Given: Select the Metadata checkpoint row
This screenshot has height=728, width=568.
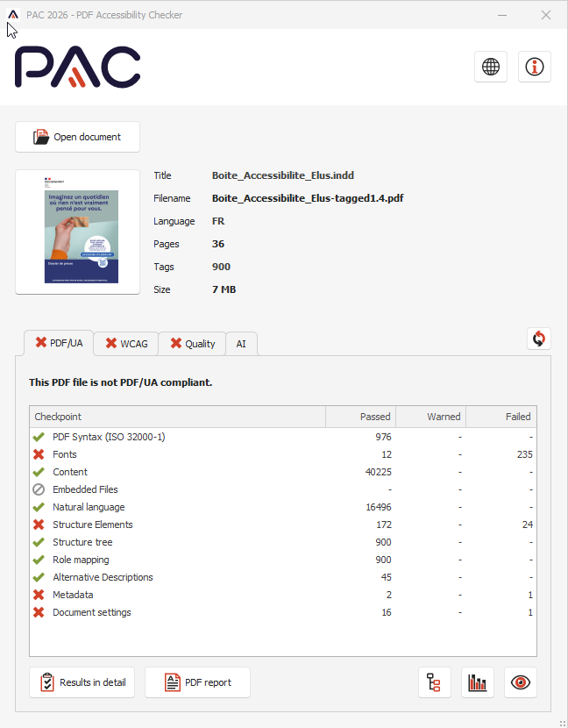Looking at the screenshot, I should 73,595.
